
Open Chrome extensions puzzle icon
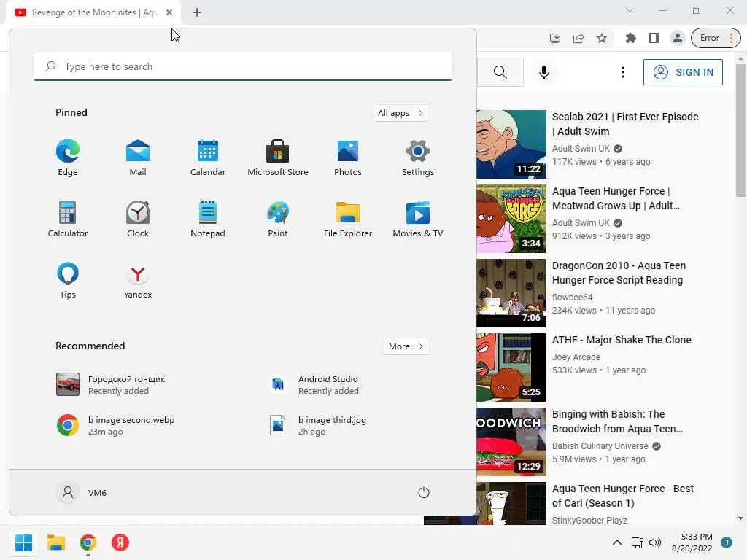point(631,38)
